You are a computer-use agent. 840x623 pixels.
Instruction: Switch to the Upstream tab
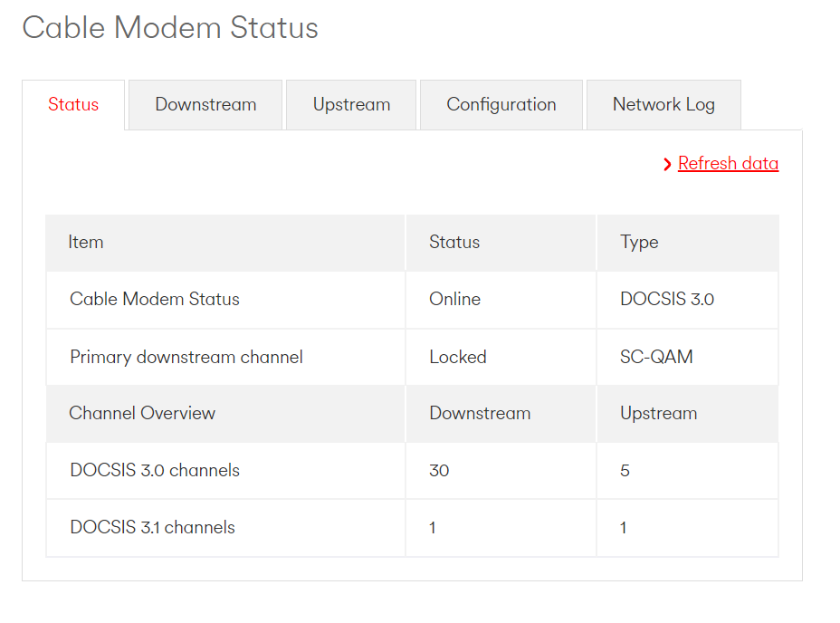351,104
